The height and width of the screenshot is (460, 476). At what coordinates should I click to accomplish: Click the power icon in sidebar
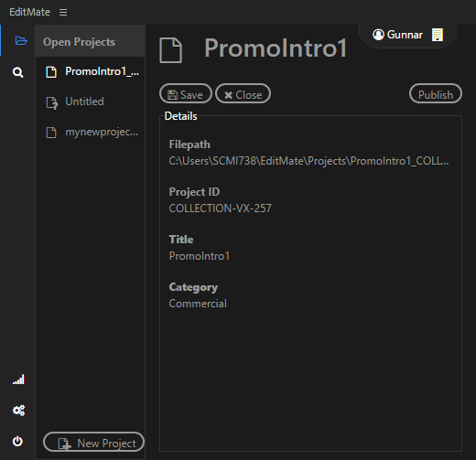tap(17, 441)
